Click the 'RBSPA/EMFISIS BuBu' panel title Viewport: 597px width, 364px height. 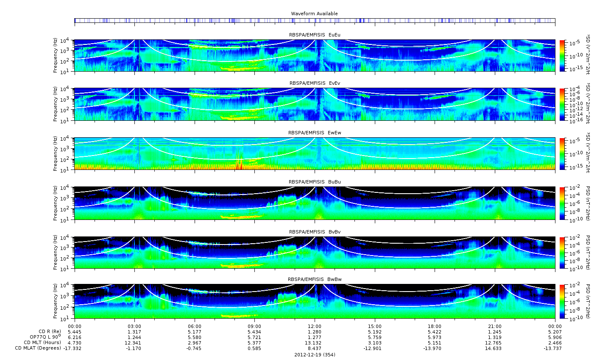[x=315, y=182]
